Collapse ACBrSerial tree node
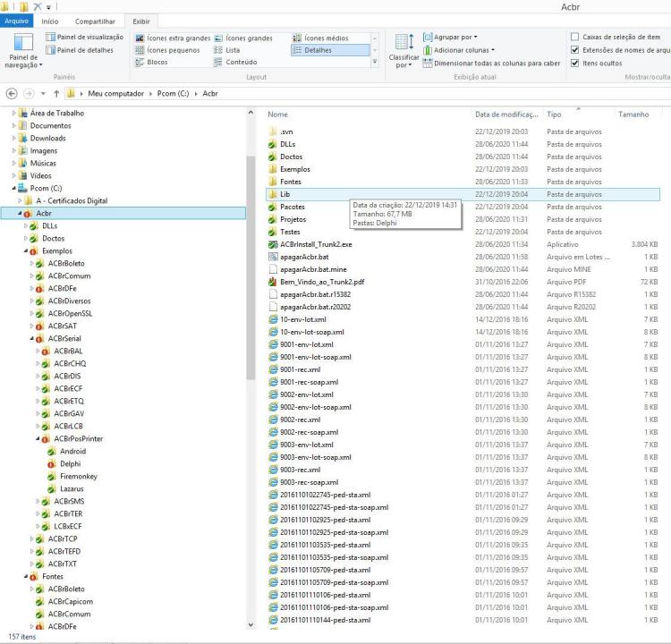This screenshot has width=671, height=644. point(31,338)
